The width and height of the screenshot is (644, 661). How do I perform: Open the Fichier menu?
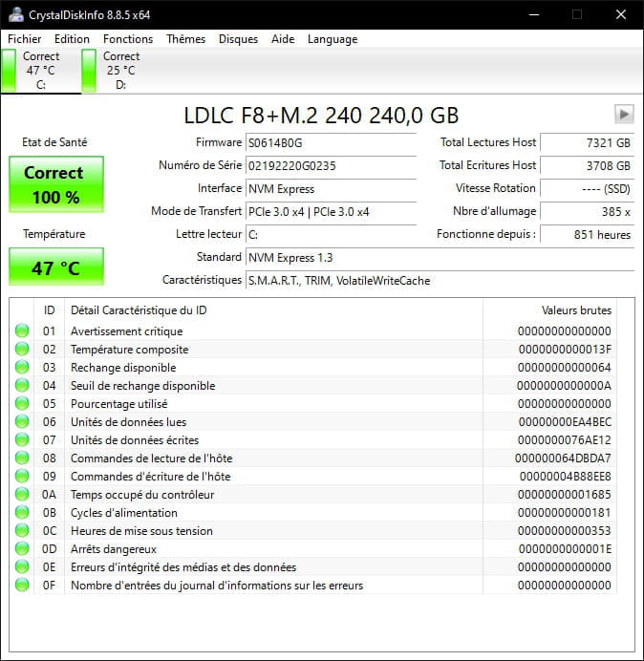(x=25, y=39)
